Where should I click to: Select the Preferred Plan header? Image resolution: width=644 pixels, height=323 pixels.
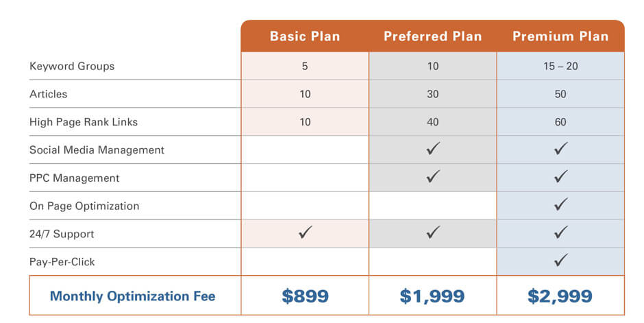click(432, 36)
